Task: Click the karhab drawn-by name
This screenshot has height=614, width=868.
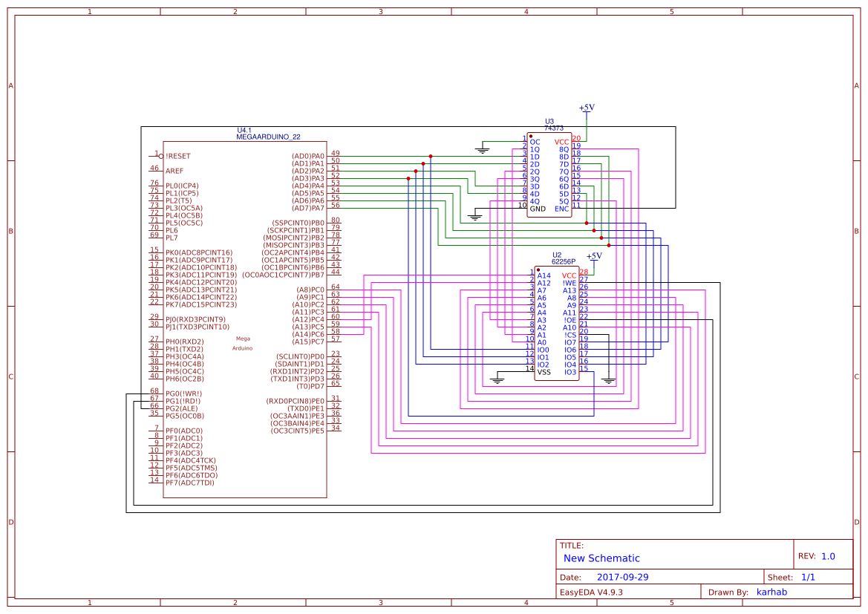Action: [773, 592]
